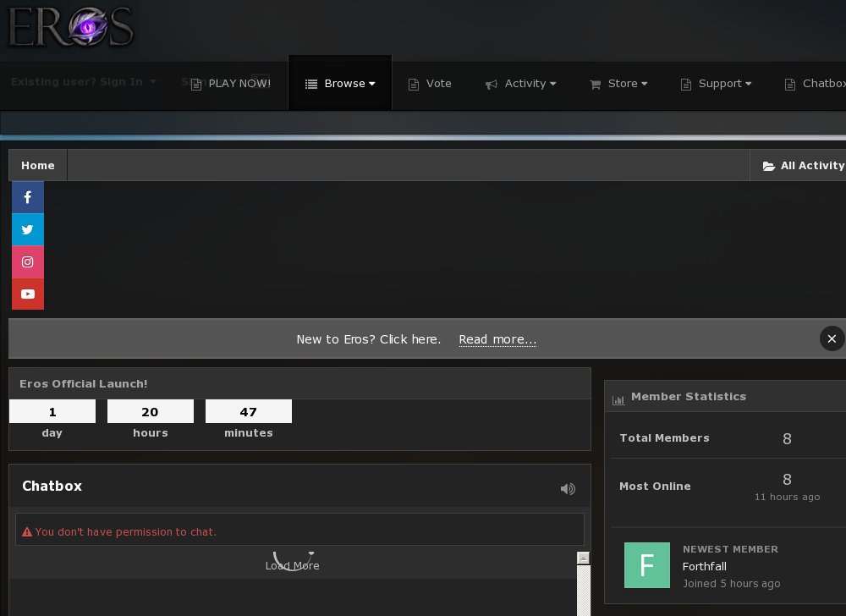This screenshot has height=616, width=846.
Task: Open the Instagram sidebar icon
Action: tap(28, 261)
